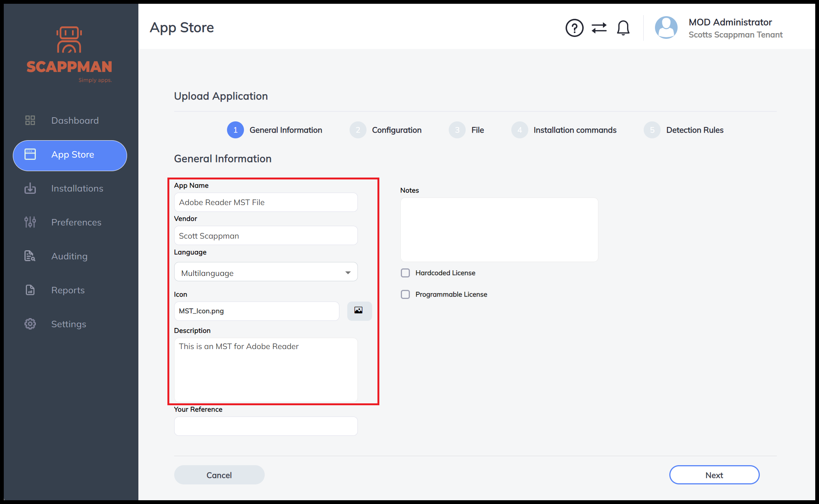
Task: Open Auditing in sidebar menu
Action: click(x=69, y=256)
